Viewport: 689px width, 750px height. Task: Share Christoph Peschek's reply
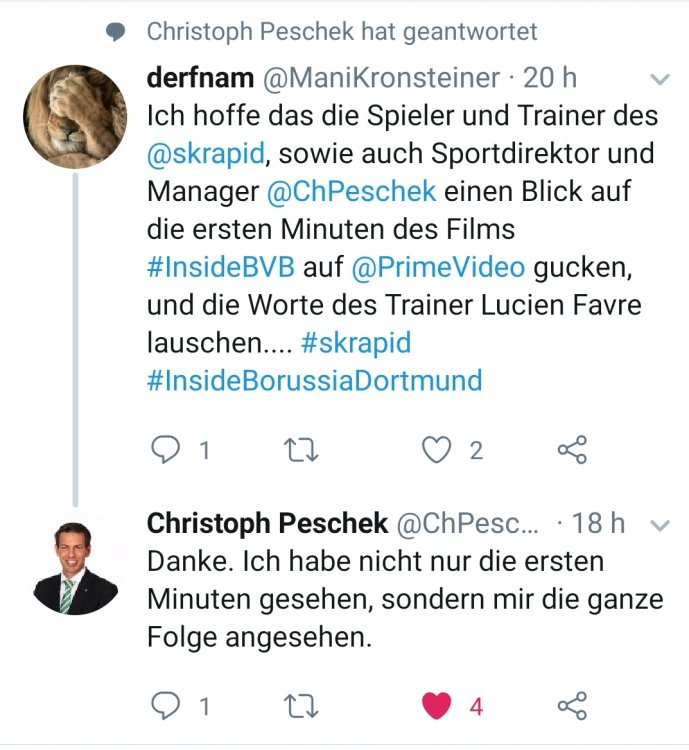coord(572,707)
